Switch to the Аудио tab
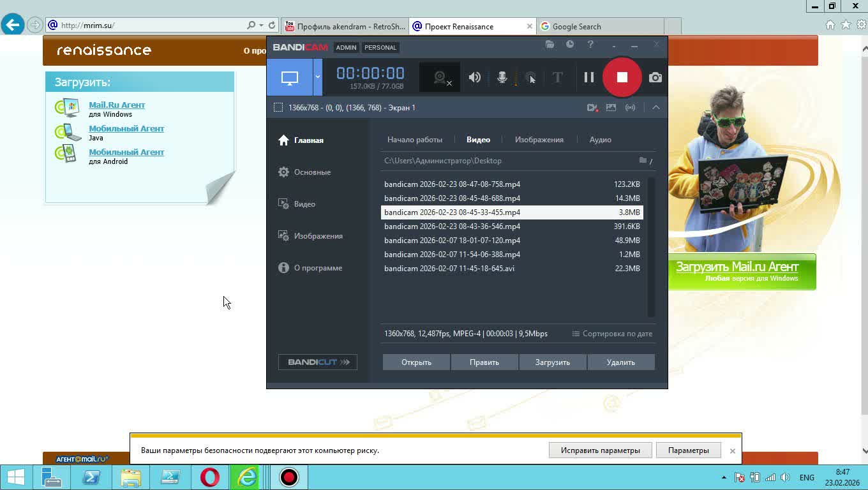Image resolution: width=868 pixels, height=490 pixels. [x=600, y=140]
